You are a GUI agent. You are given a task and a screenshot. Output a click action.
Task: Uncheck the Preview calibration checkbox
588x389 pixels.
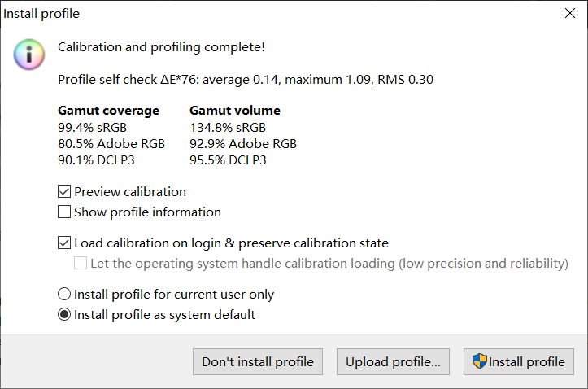tap(65, 192)
